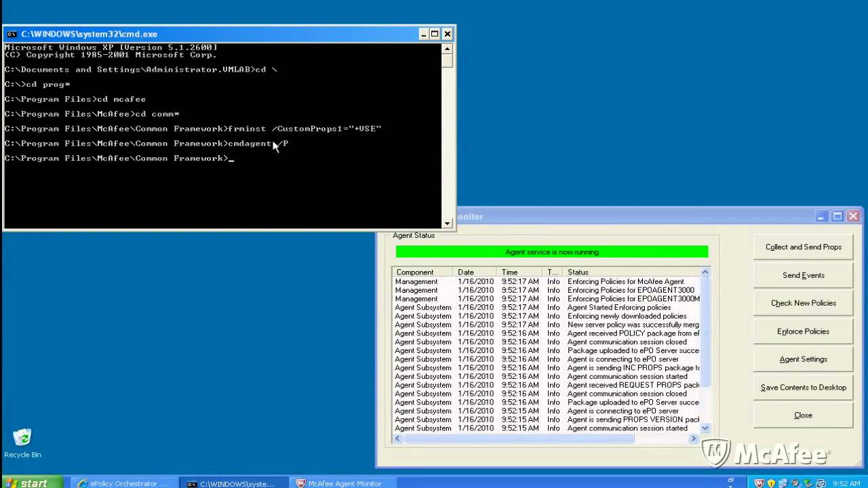
Task: Close the cmd.exe window
Action: pos(447,34)
